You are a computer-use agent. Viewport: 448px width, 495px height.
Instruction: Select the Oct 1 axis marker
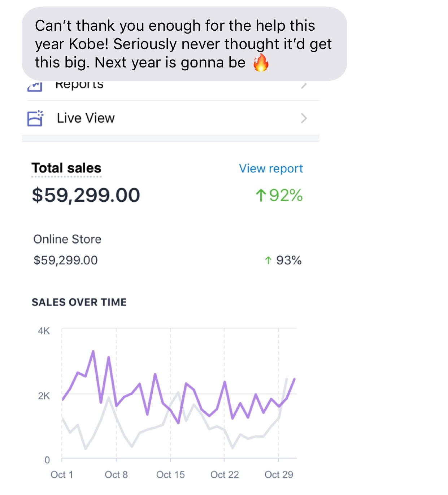tap(62, 474)
